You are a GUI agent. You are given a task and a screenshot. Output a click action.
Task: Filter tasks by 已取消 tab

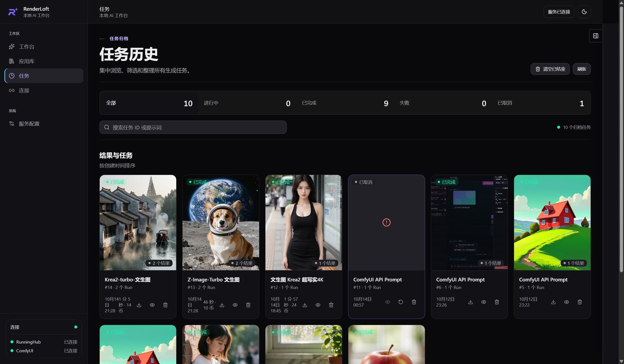click(x=541, y=103)
